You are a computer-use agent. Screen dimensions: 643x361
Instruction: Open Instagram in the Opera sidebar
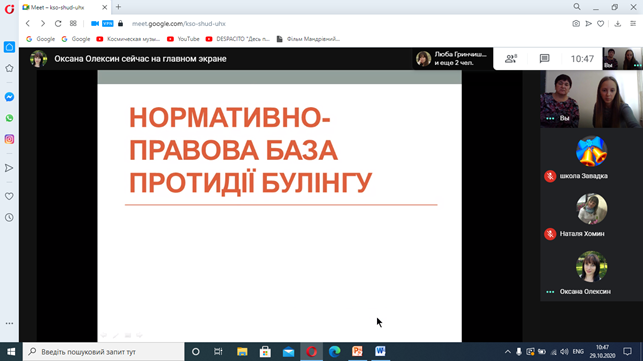9,139
